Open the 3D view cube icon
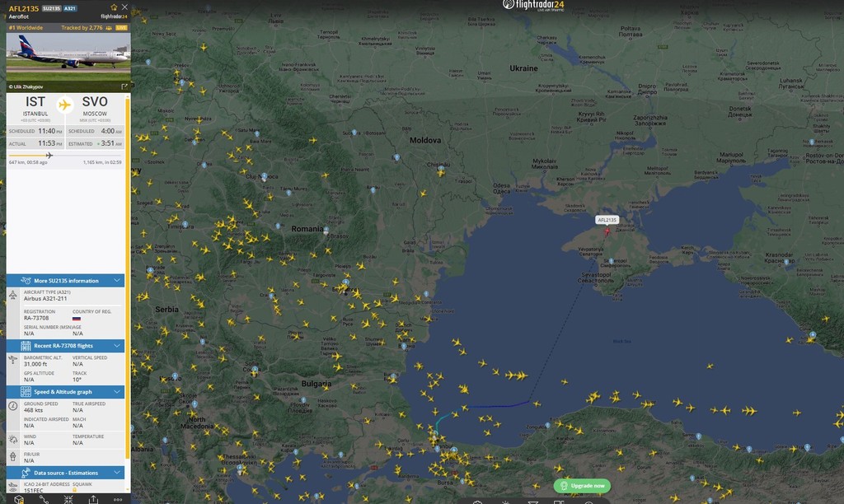This screenshot has height=504, width=844. point(19,499)
